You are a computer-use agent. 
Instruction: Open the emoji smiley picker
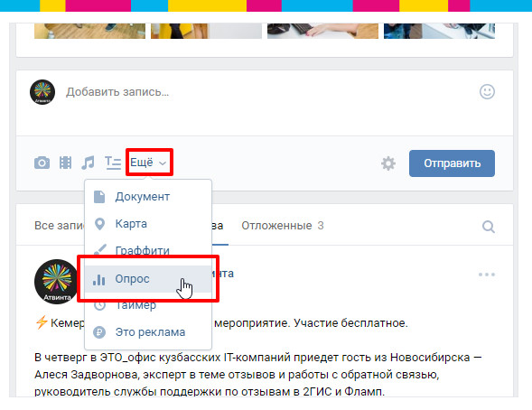(487, 91)
